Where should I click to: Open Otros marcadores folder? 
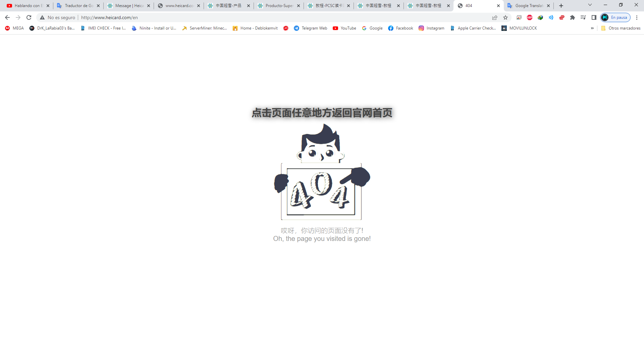tap(621, 28)
